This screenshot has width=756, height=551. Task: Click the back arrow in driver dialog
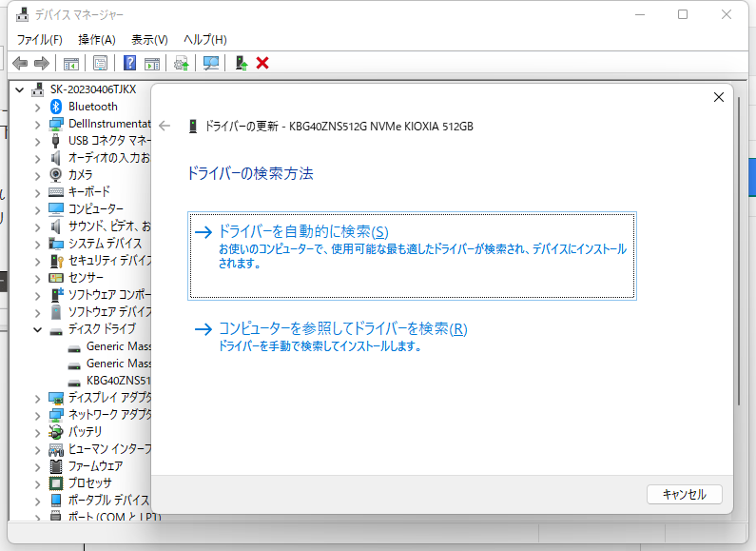point(165,127)
